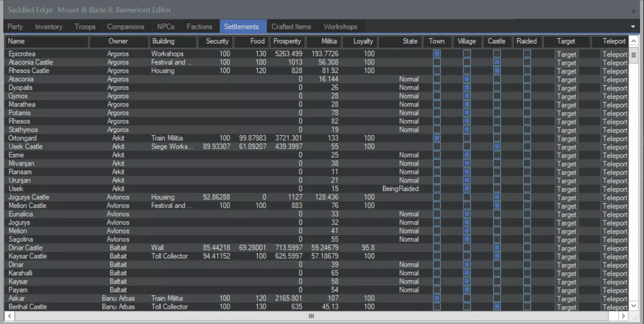
Task: Click the Siege Works building cell
Action: click(x=173, y=147)
